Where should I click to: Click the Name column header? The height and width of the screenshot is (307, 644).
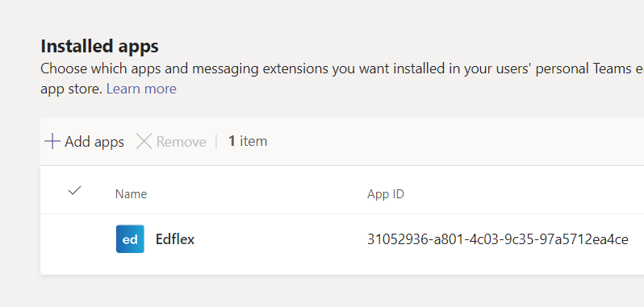pyautogui.click(x=131, y=194)
